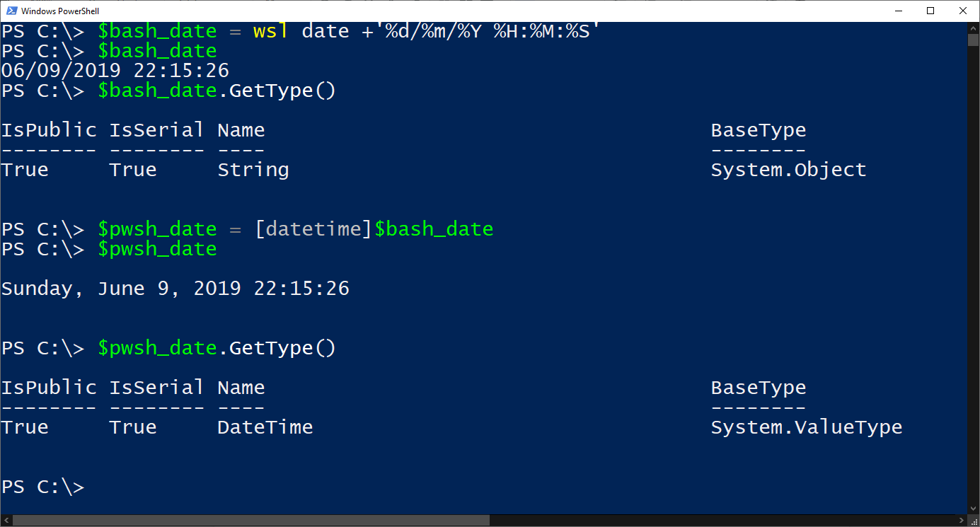Click the System.ValueType BaseType text
The height and width of the screenshot is (527, 980).
click(807, 427)
